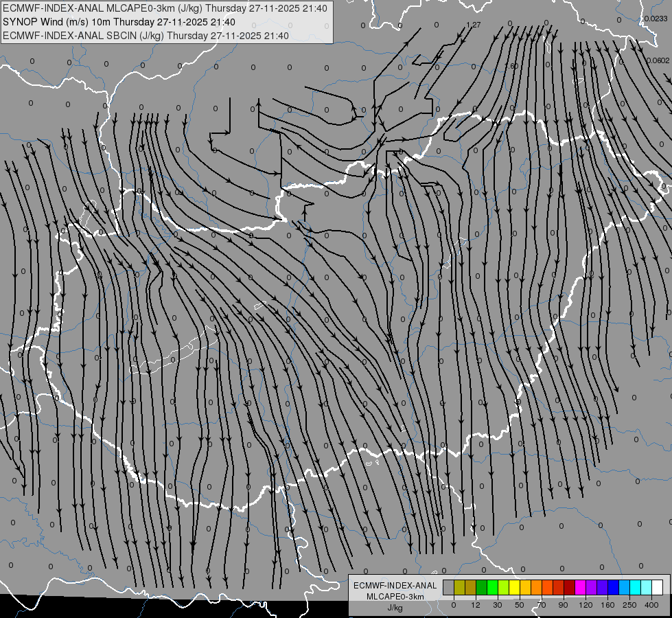Click the legend scale label 400
Image resolution: width=672 pixels, height=618 pixels.
pyautogui.click(x=651, y=605)
